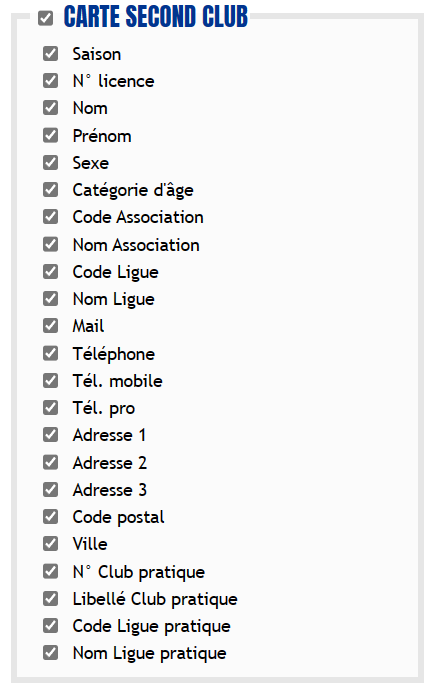Uncheck the Tél. mobile checkbox
This screenshot has height=698, width=433.
51,381
